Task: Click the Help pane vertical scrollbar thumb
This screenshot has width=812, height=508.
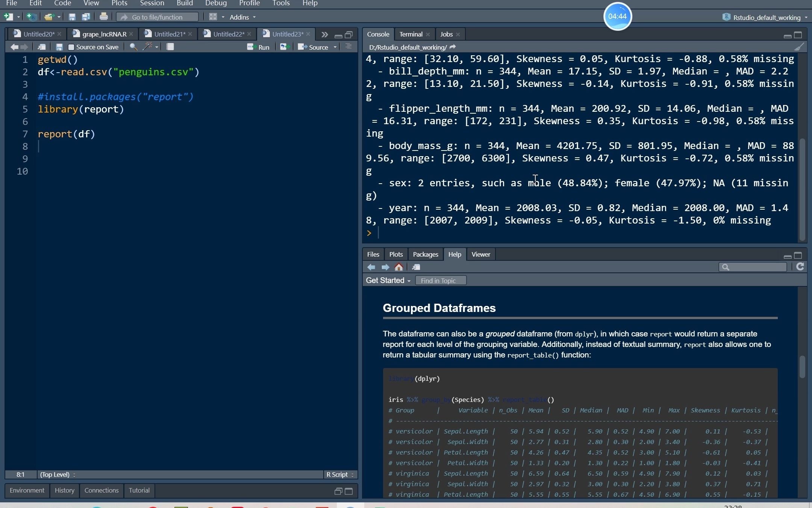Action: (x=802, y=367)
